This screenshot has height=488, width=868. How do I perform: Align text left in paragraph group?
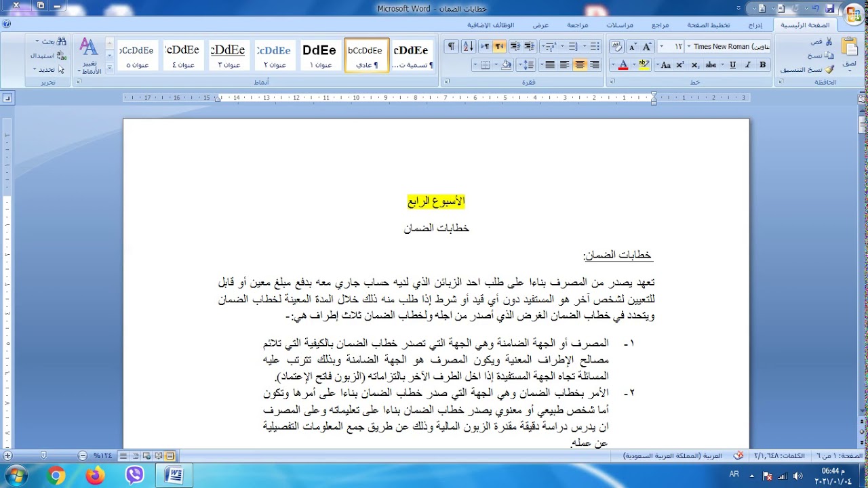(x=565, y=65)
